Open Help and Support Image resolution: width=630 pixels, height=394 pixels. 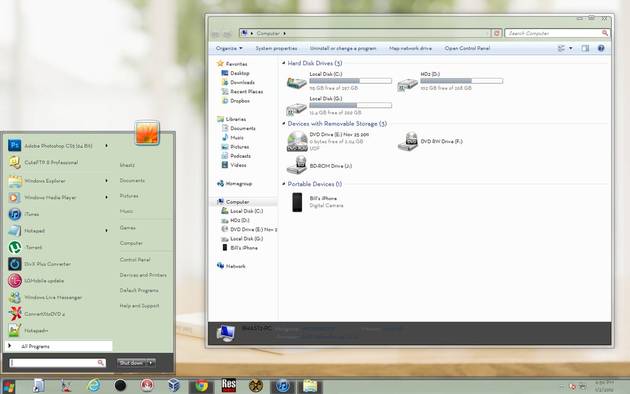139,306
